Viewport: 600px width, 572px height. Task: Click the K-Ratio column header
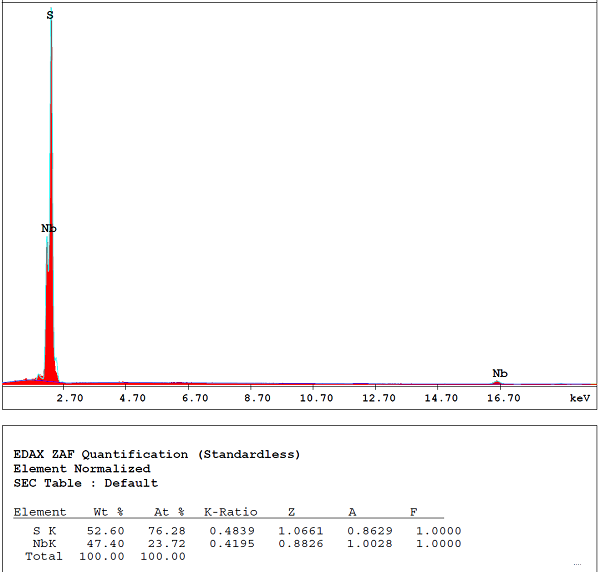pyautogui.click(x=231, y=512)
